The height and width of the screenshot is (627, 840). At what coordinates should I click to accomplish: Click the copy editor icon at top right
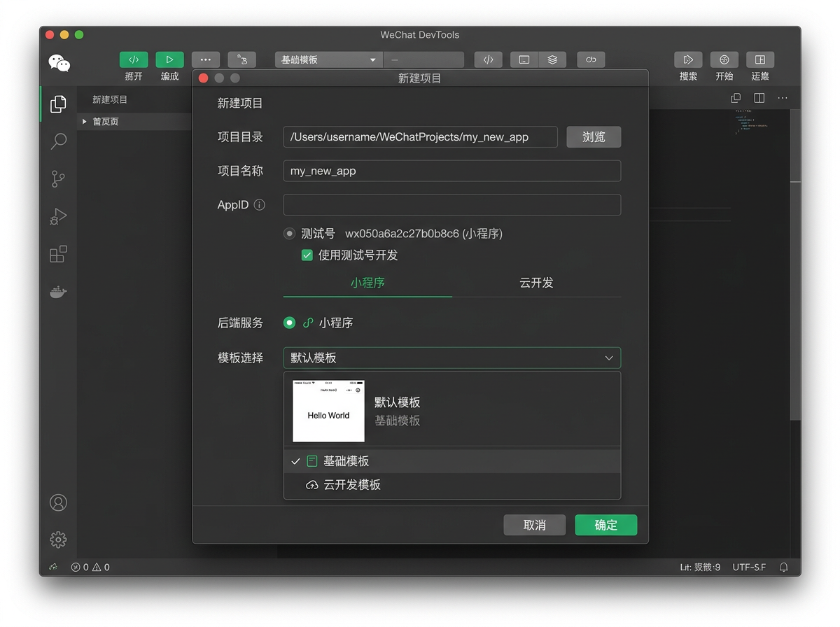pyautogui.click(x=736, y=98)
